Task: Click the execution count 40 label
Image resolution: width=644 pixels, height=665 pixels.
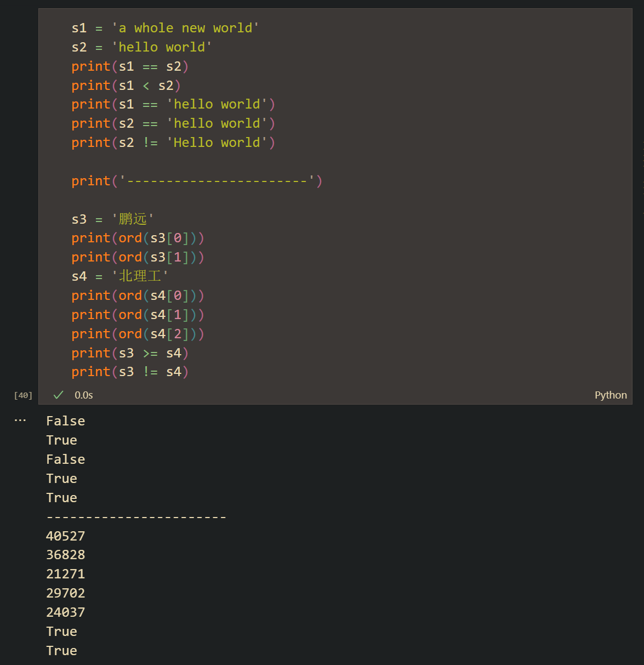Action: point(23,395)
